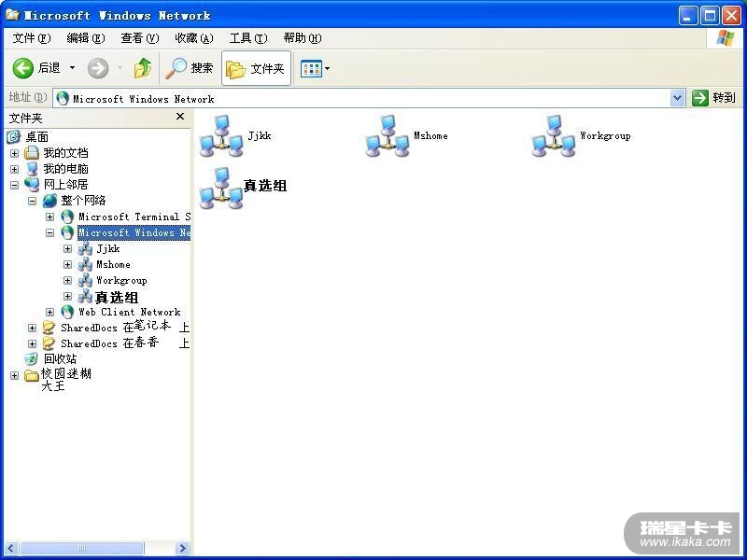Select Mshome text in the folder tree
This screenshot has height=560, width=747.
pyautogui.click(x=113, y=265)
